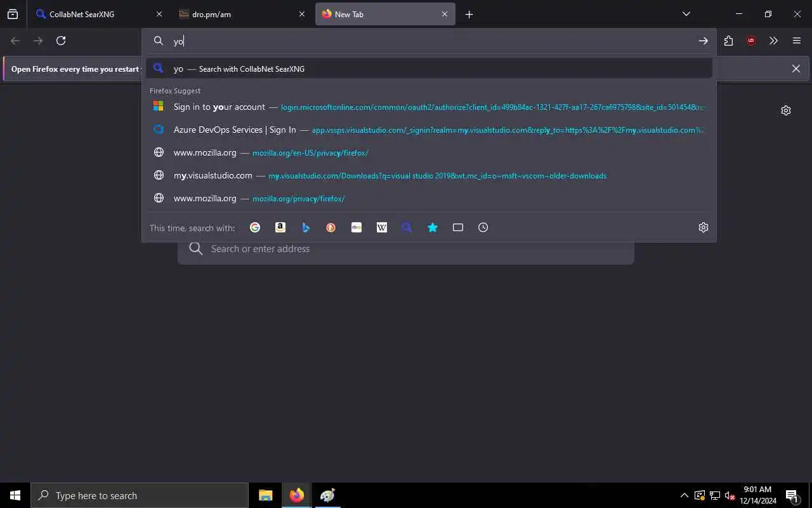Screen dimensions: 812x508
Task: Click the 'Type here to search' taskbar box
Action: pyautogui.click(x=140, y=495)
